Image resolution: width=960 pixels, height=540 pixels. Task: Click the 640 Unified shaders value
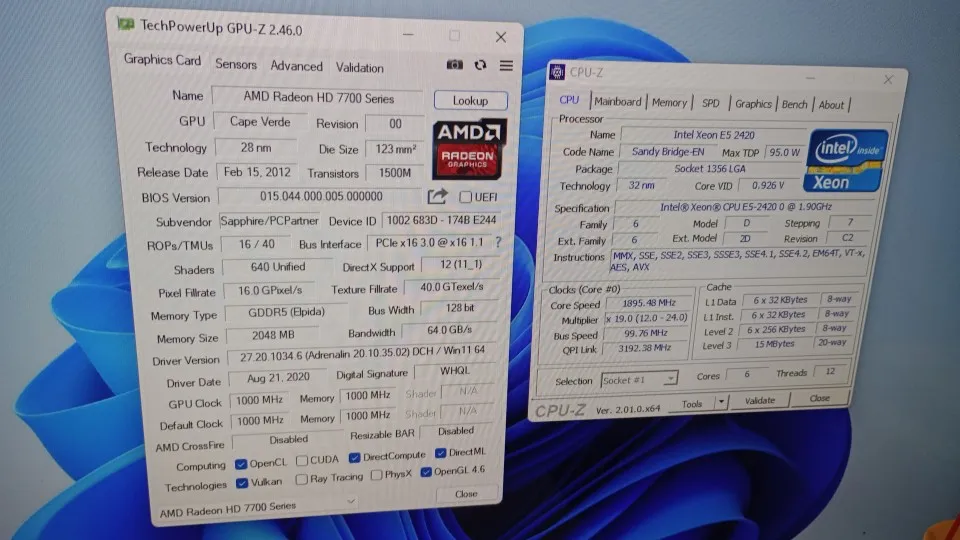click(277, 267)
